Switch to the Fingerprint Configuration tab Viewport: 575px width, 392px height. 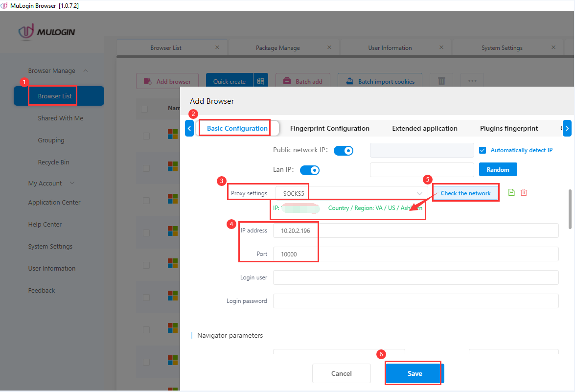(329, 128)
